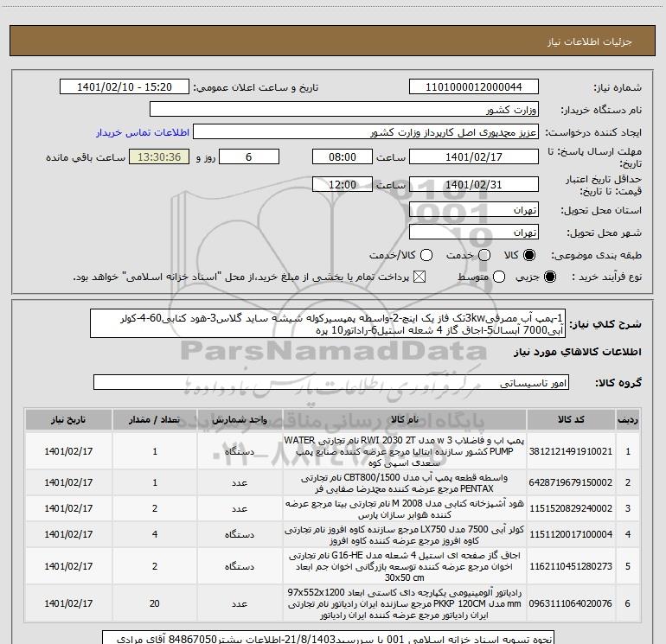
Task: Click quantity 20 in the radiator row
Action: 155,603
